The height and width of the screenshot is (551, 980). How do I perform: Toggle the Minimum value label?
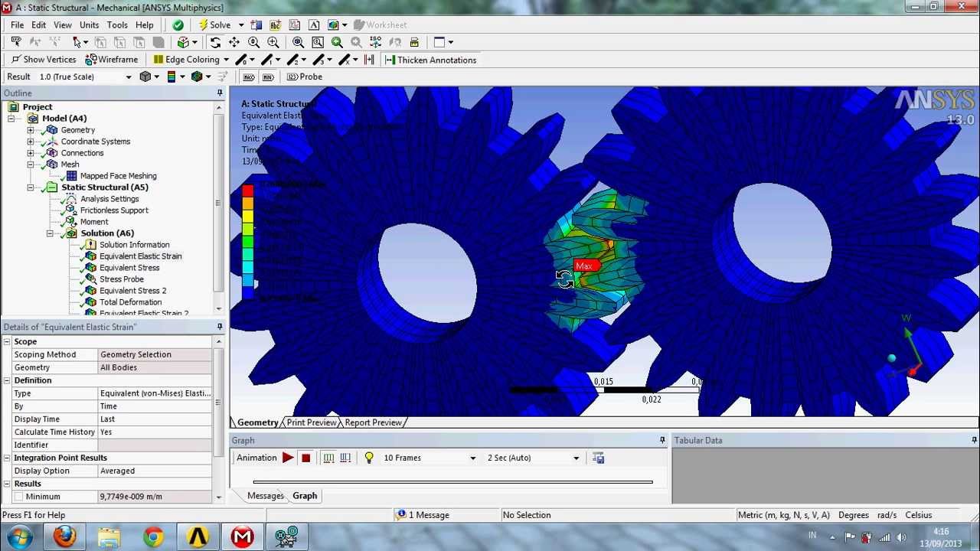[268, 77]
